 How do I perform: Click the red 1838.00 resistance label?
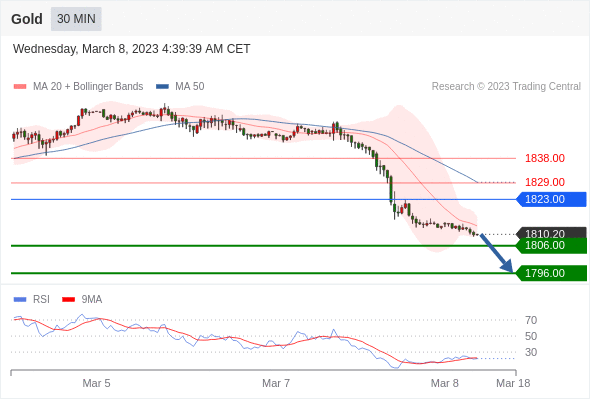tap(545, 158)
